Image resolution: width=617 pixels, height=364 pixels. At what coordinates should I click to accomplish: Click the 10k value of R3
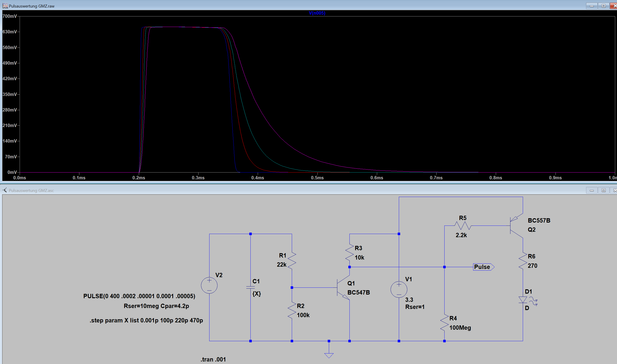click(359, 258)
